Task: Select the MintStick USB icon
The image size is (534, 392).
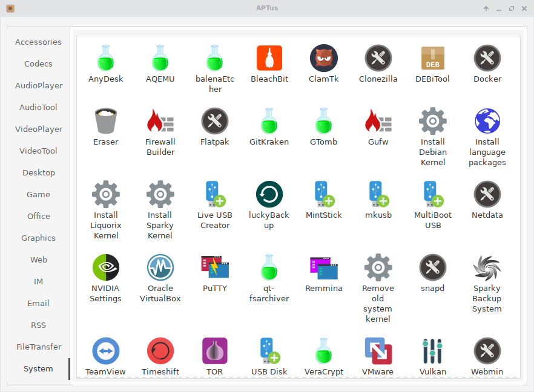Action: pyautogui.click(x=325, y=194)
